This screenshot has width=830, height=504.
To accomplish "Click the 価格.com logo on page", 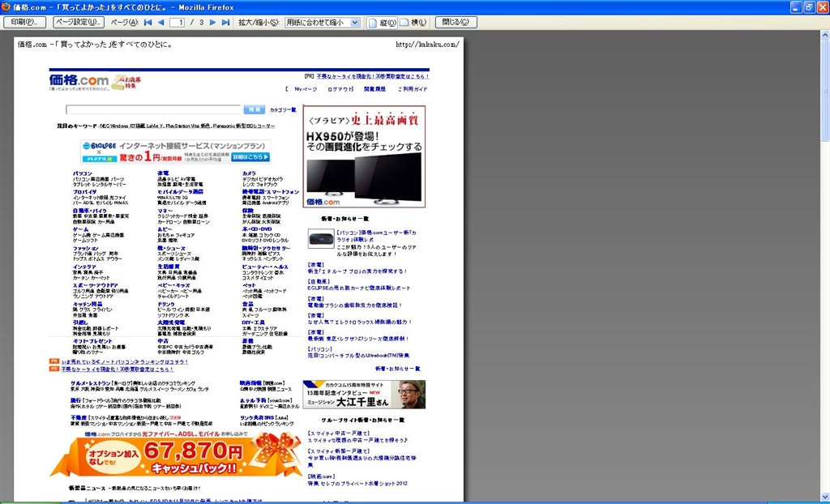I will (79, 80).
